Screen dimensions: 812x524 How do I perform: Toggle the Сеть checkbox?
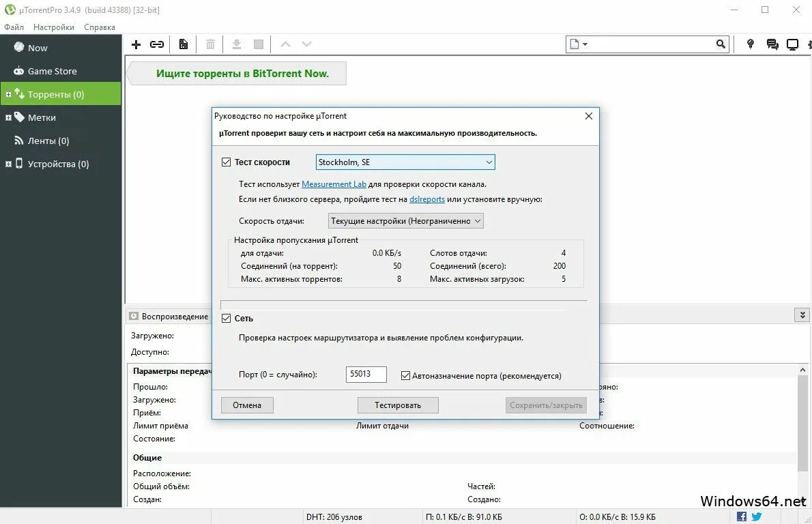[x=227, y=318]
